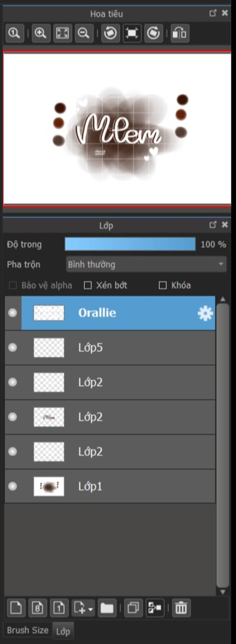The width and height of the screenshot is (236, 644).
Task: Click the zoom in magnifier icon
Action: point(41,33)
